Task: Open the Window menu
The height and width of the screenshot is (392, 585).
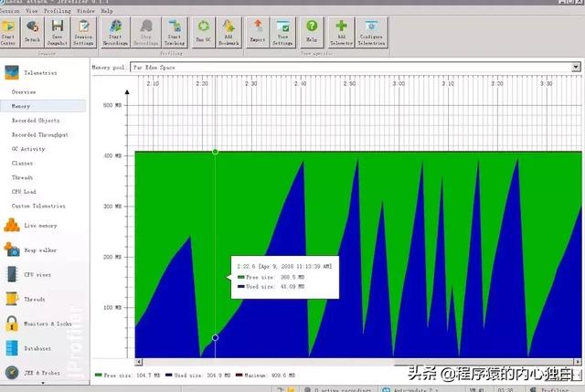Action: tap(86, 11)
